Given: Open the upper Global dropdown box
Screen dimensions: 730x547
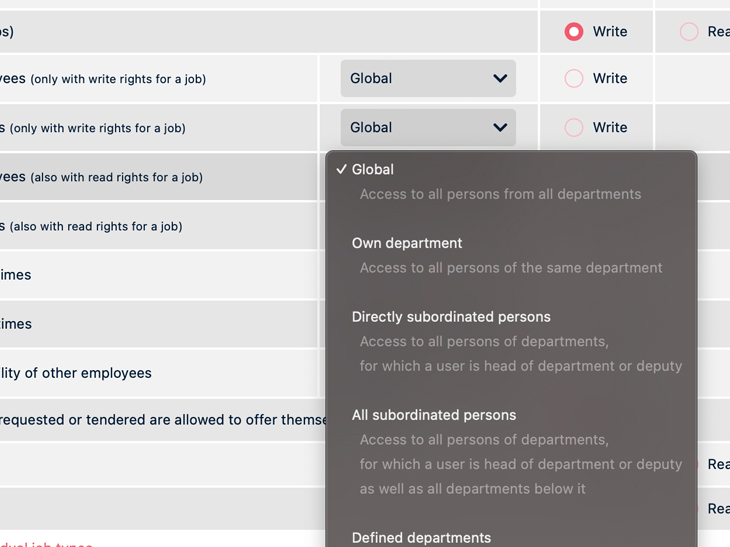Looking at the screenshot, I should [427, 79].
